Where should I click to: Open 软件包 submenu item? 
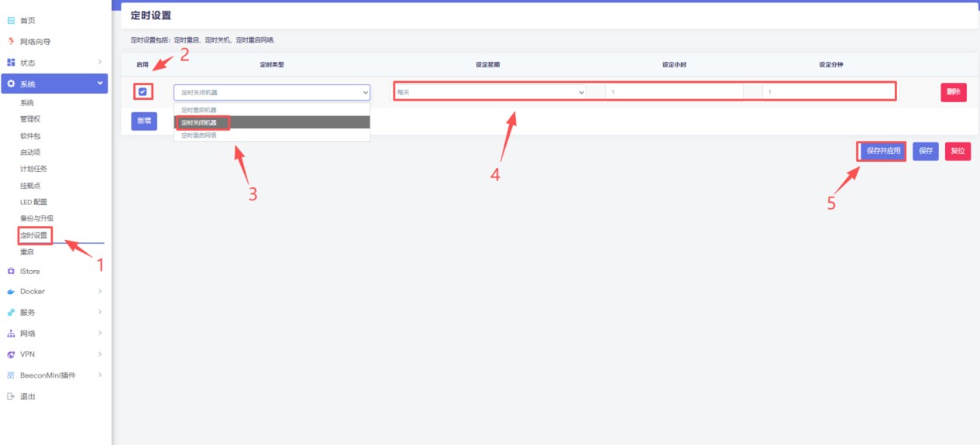click(x=30, y=135)
